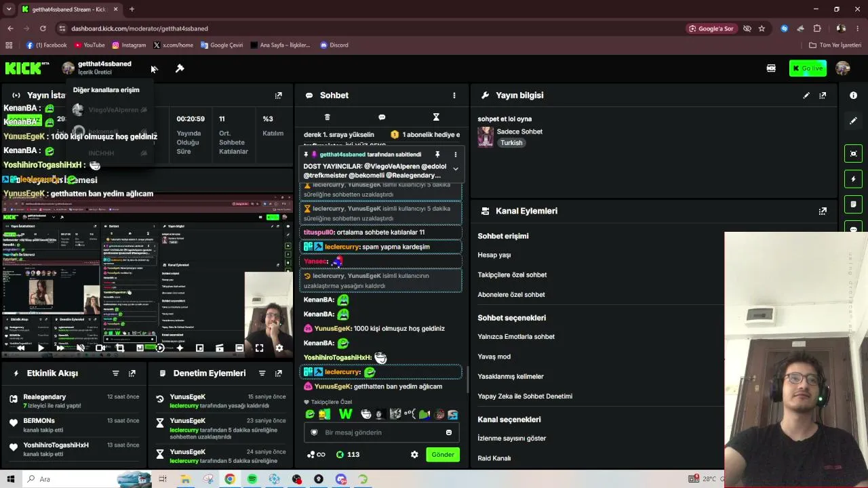Click the channel points infinity icon
Image resolution: width=868 pixels, height=488 pixels.
click(x=316, y=455)
